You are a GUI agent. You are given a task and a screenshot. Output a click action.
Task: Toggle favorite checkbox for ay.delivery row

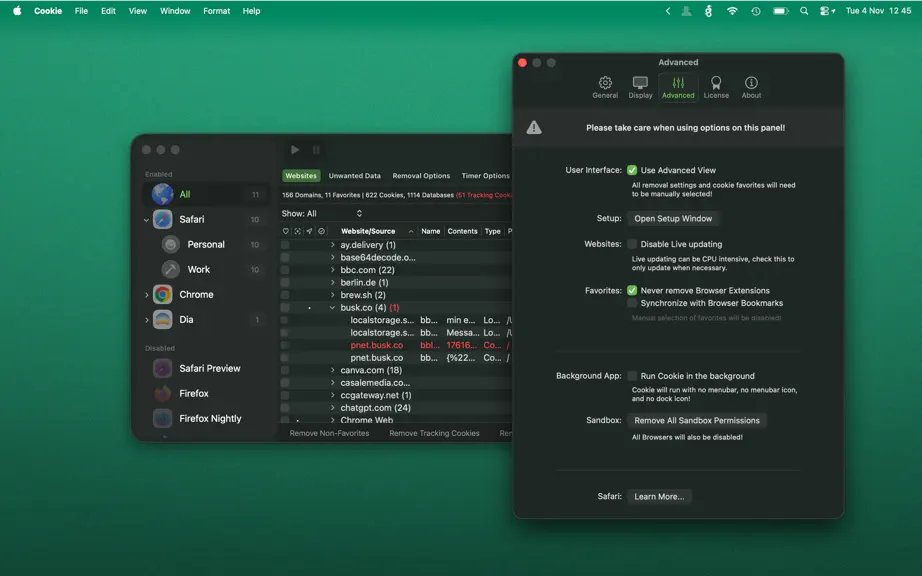click(285, 245)
